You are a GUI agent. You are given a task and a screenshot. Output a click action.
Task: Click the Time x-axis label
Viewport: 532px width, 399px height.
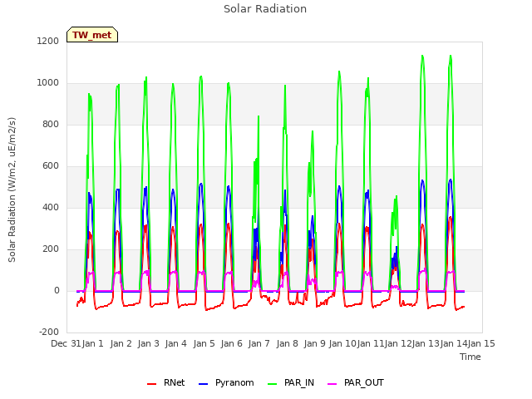pos(470,357)
